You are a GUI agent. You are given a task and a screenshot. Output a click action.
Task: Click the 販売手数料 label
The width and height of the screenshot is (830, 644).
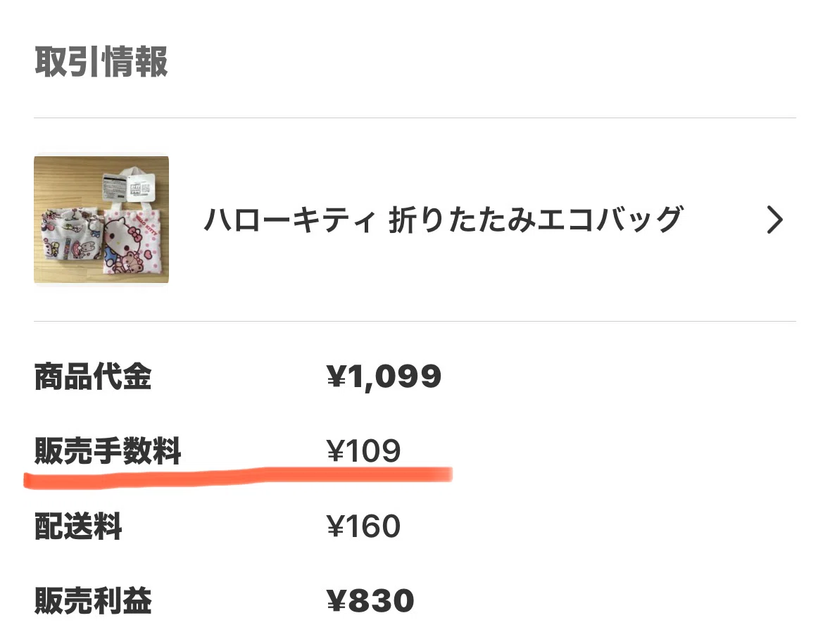tap(108, 451)
